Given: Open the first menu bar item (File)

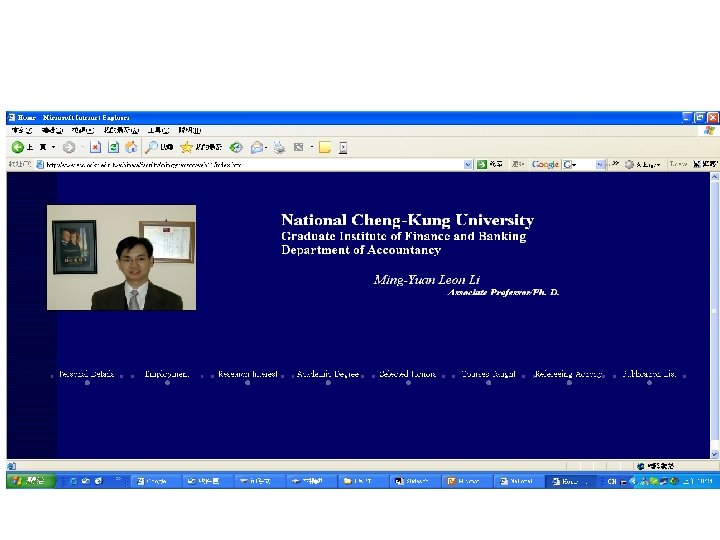Looking at the screenshot, I should point(22,130).
